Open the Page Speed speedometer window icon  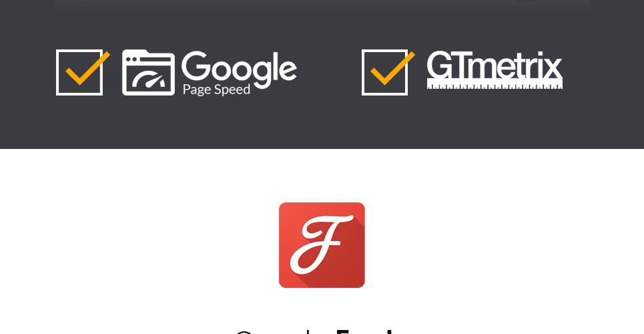point(148,72)
